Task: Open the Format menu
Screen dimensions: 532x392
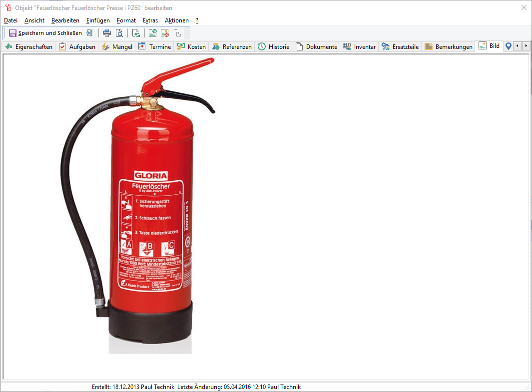Action: pyautogui.click(x=126, y=20)
